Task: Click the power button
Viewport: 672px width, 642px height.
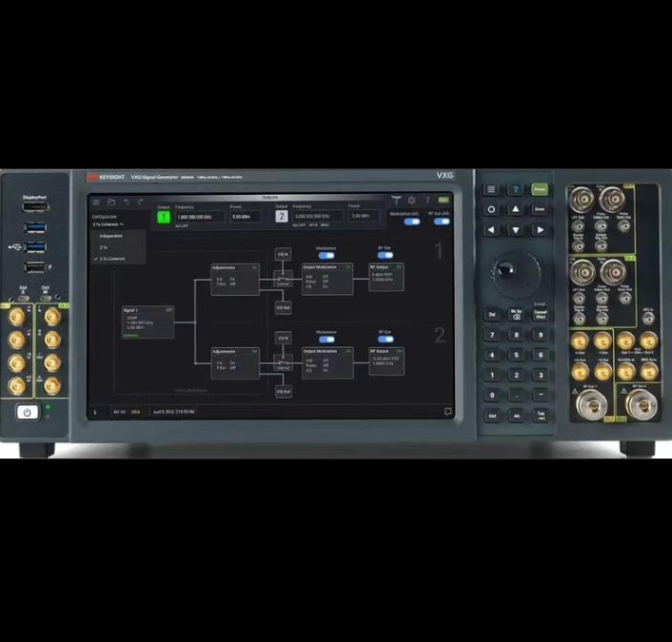Action: click(x=28, y=413)
